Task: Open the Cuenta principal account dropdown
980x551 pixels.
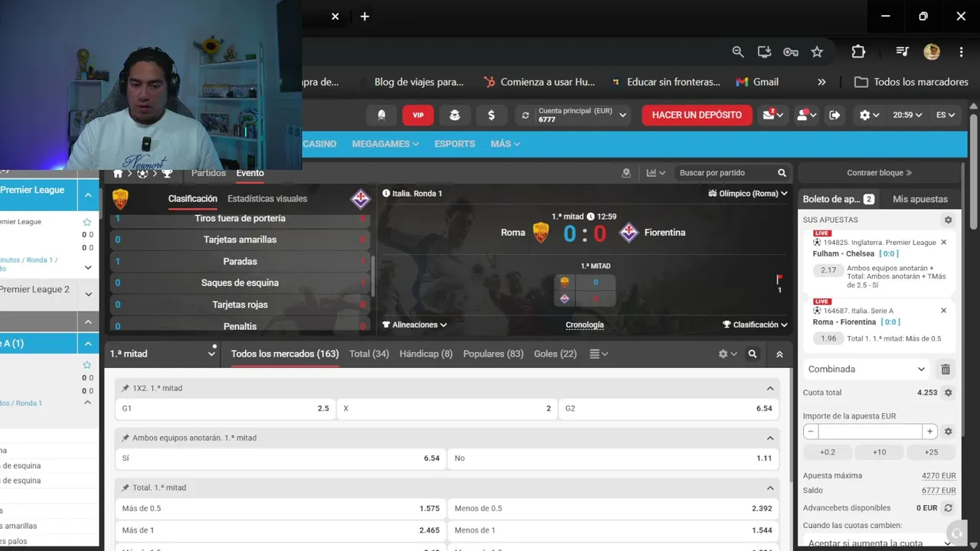Action: (x=574, y=115)
